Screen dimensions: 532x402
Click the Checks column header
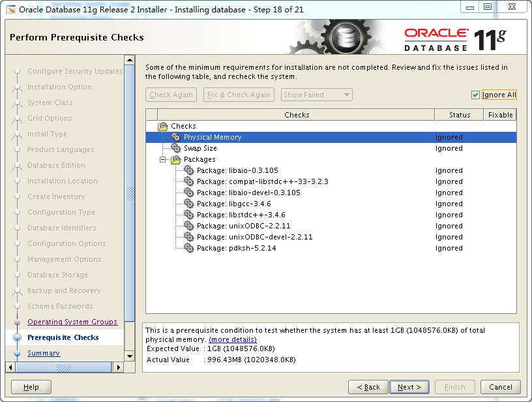point(296,115)
